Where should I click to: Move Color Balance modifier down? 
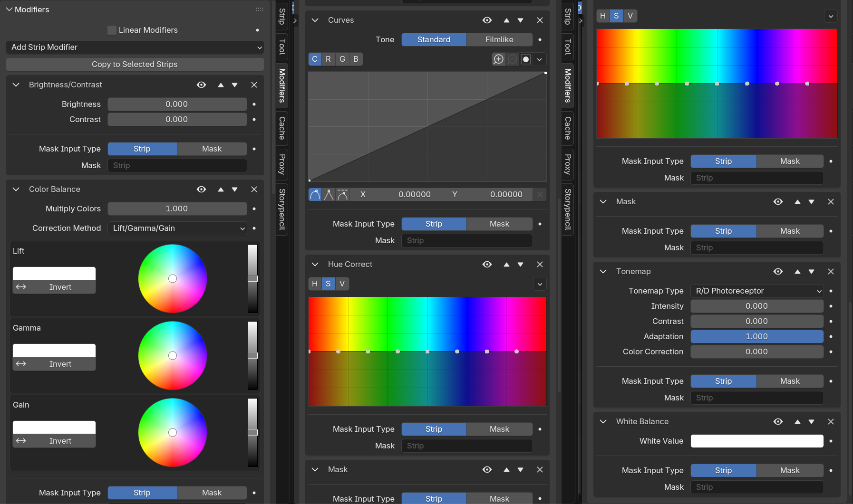click(x=235, y=189)
